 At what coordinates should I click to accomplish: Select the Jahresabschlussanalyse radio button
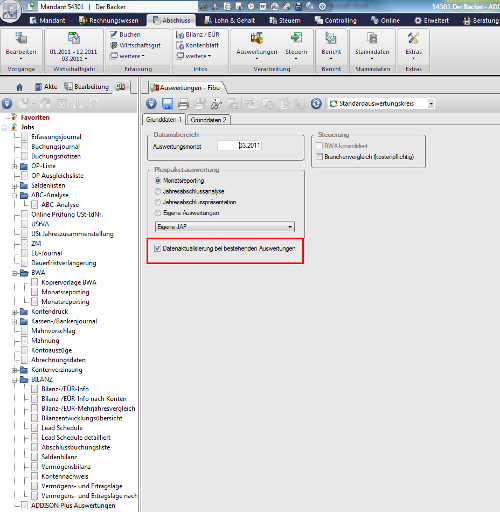pos(158,191)
